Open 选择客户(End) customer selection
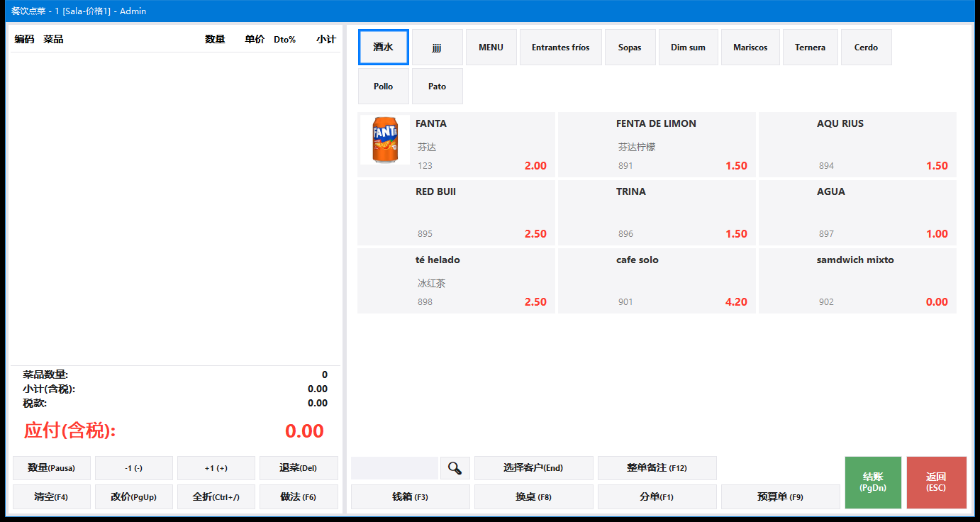 coord(533,468)
